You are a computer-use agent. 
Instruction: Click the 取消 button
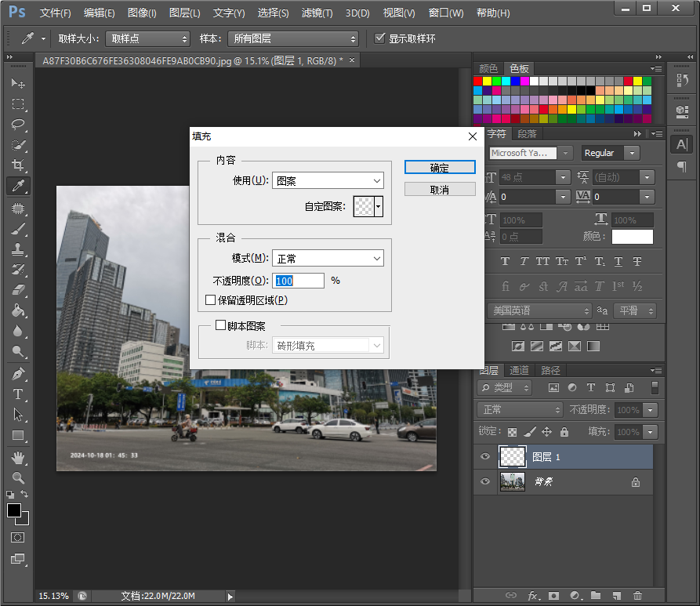point(440,190)
